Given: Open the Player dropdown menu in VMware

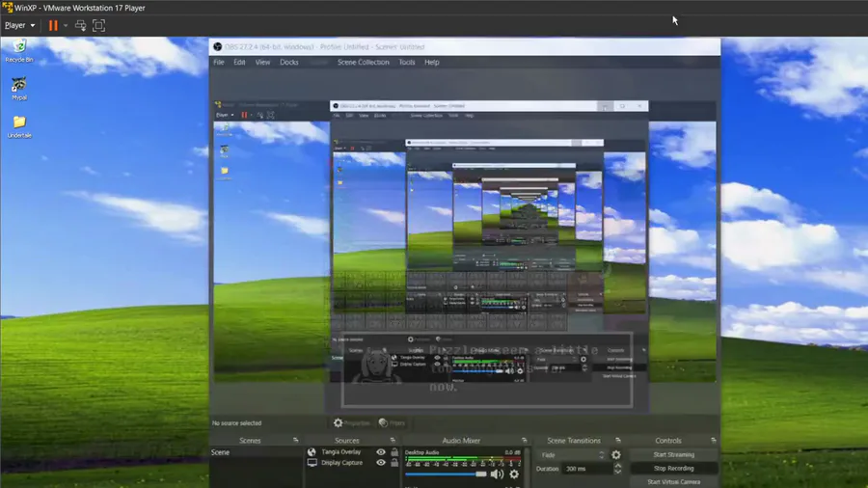Looking at the screenshot, I should click(x=20, y=25).
